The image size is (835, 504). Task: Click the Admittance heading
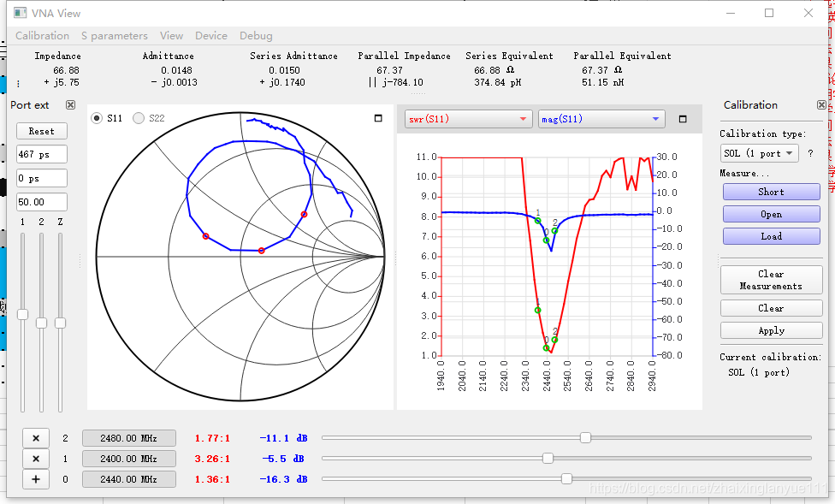click(x=168, y=56)
